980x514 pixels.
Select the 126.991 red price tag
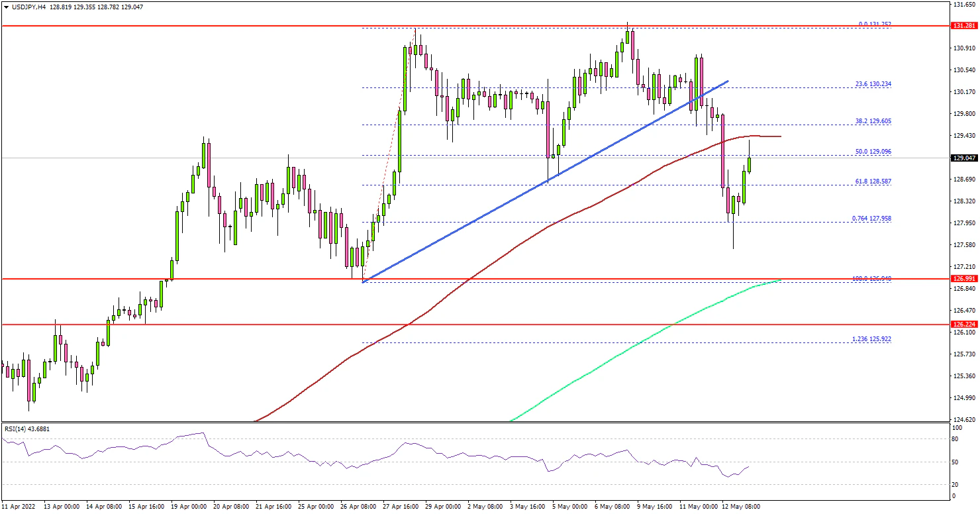[963, 279]
